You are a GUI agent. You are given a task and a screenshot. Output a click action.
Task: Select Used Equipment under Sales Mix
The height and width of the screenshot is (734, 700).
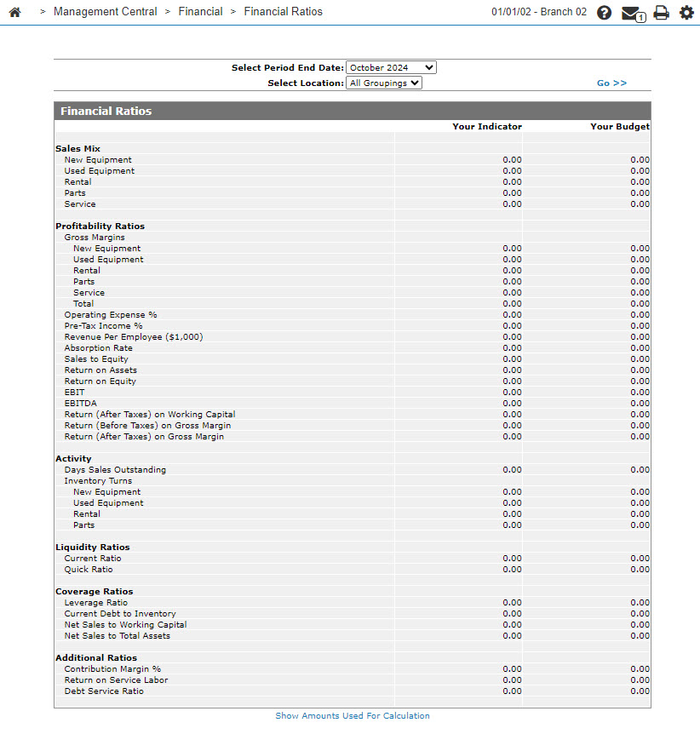click(100, 171)
